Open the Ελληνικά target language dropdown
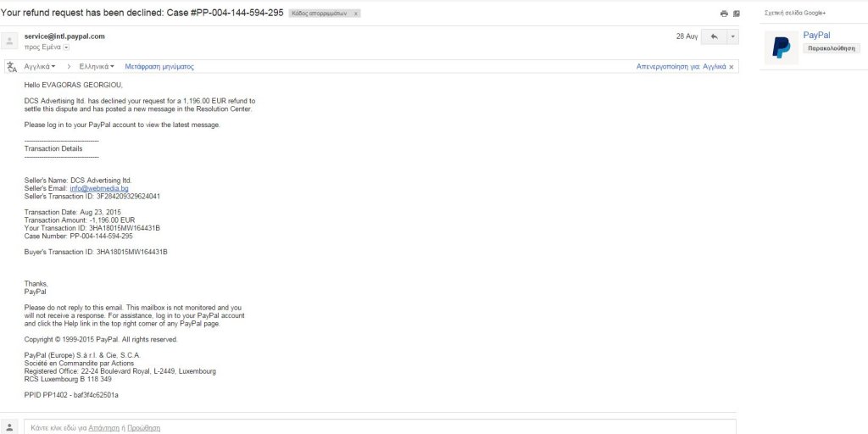 pos(97,66)
